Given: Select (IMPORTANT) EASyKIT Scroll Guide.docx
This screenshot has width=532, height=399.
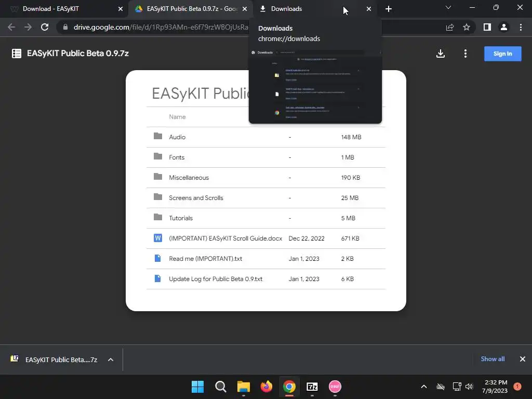Looking at the screenshot, I should [266, 238].
